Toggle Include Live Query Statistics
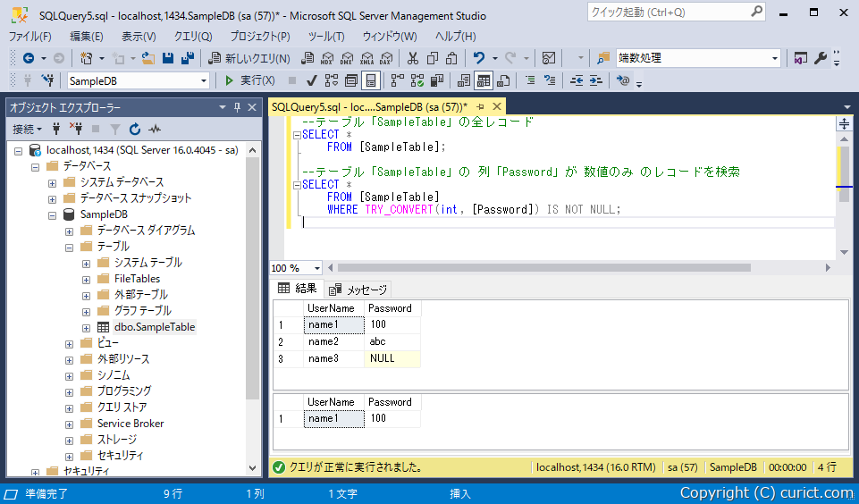The height and width of the screenshot is (504, 859). click(417, 81)
